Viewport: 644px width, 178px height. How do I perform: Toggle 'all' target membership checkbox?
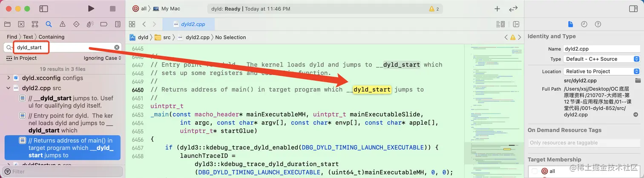click(x=534, y=171)
